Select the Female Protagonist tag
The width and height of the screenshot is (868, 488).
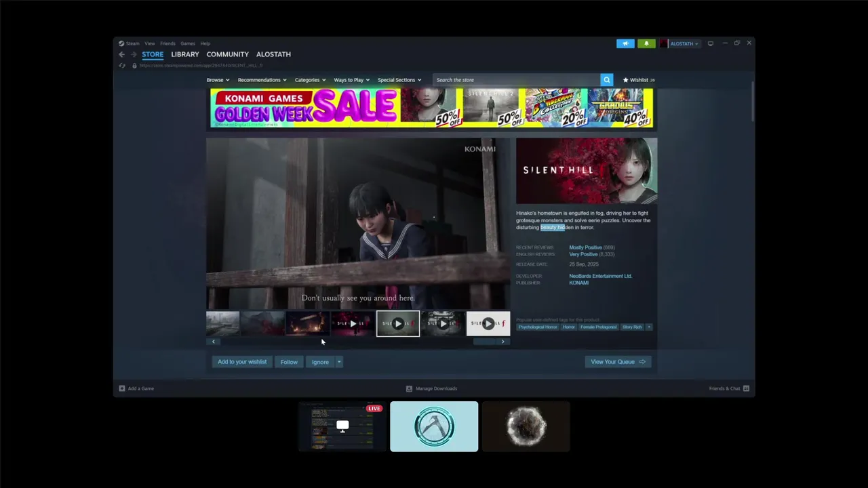pyautogui.click(x=598, y=327)
